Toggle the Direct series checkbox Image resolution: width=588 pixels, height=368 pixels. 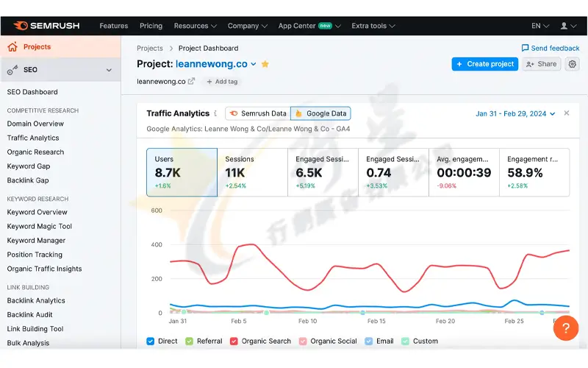click(x=151, y=341)
